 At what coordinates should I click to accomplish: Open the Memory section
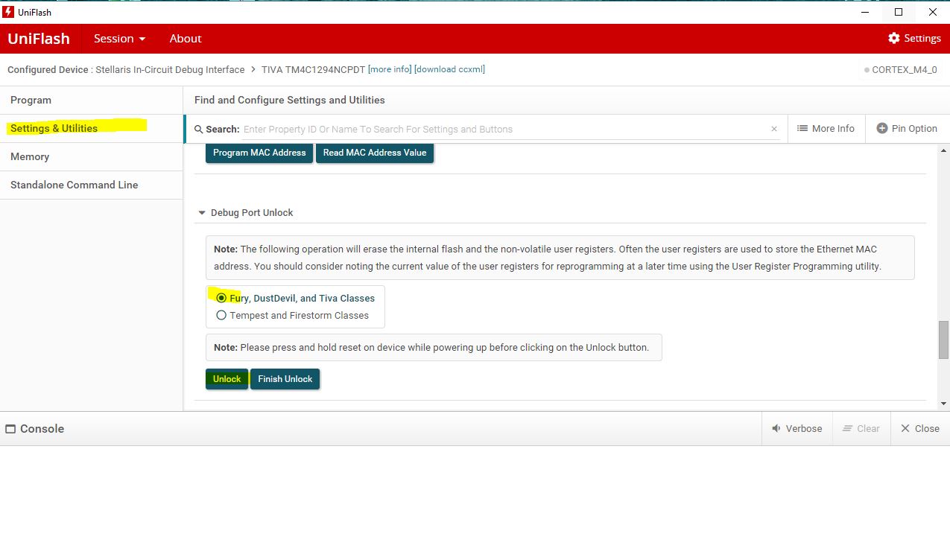click(x=92, y=156)
